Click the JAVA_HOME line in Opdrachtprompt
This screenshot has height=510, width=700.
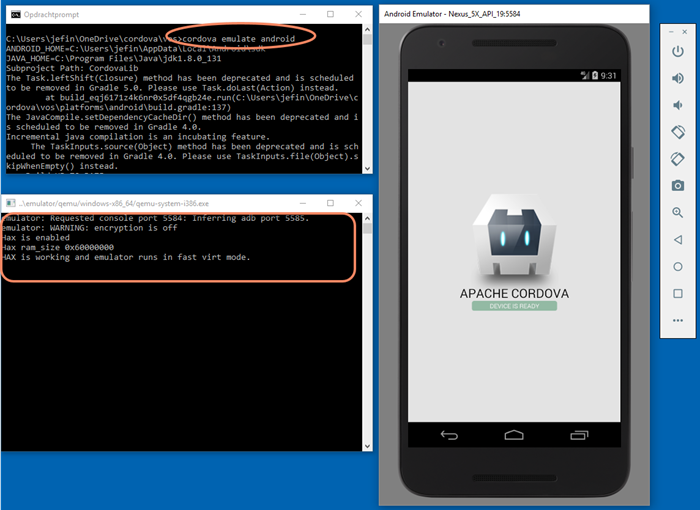click(113, 59)
